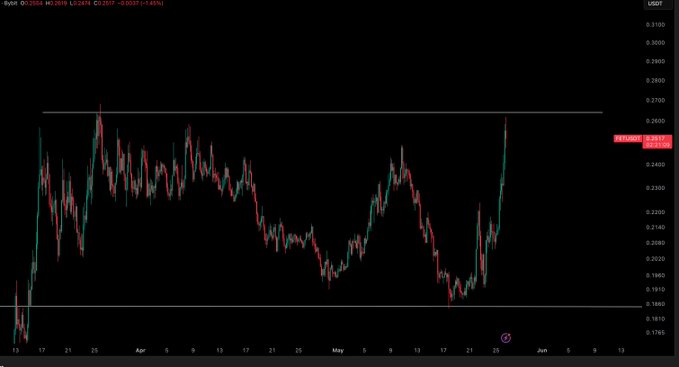The width and height of the screenshot is (679, 367).
Task: Click the 0.1765 price axis label
Action: (655, 333)
